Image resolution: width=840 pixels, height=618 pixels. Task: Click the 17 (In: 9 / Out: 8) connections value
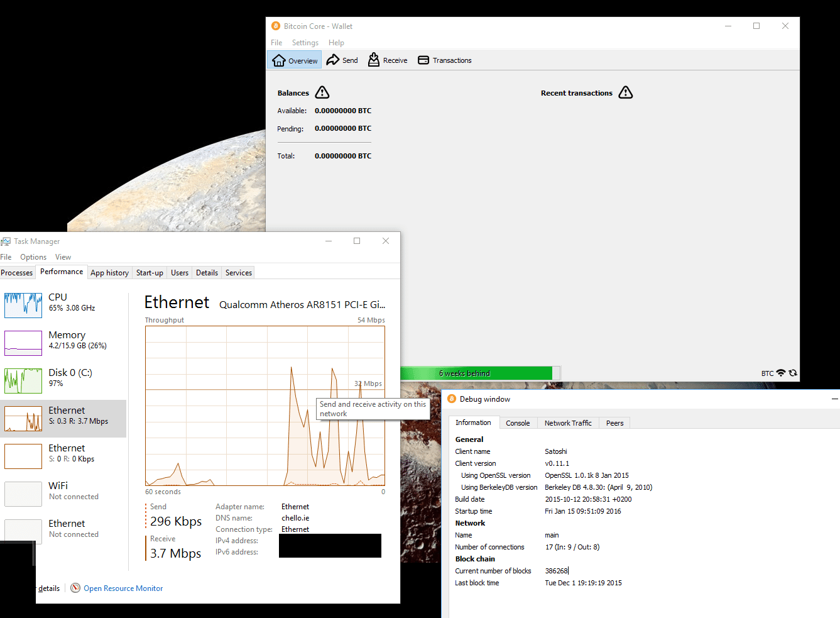click(572, 547)
